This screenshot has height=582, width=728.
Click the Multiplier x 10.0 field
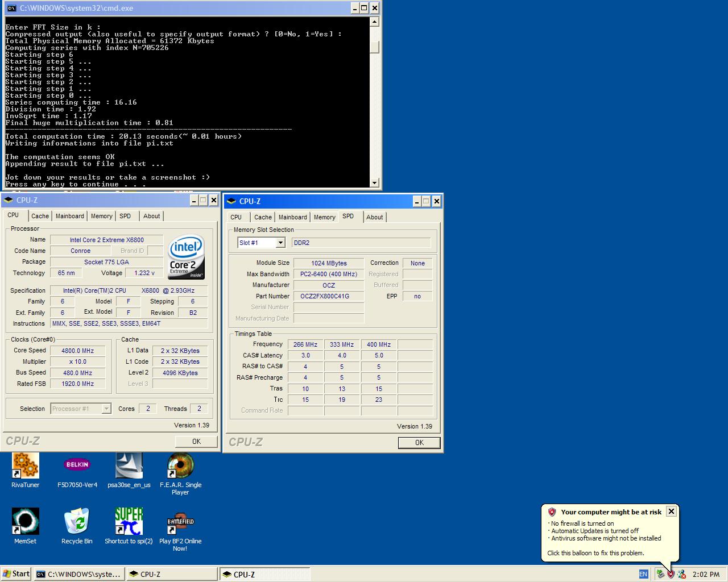78,361
